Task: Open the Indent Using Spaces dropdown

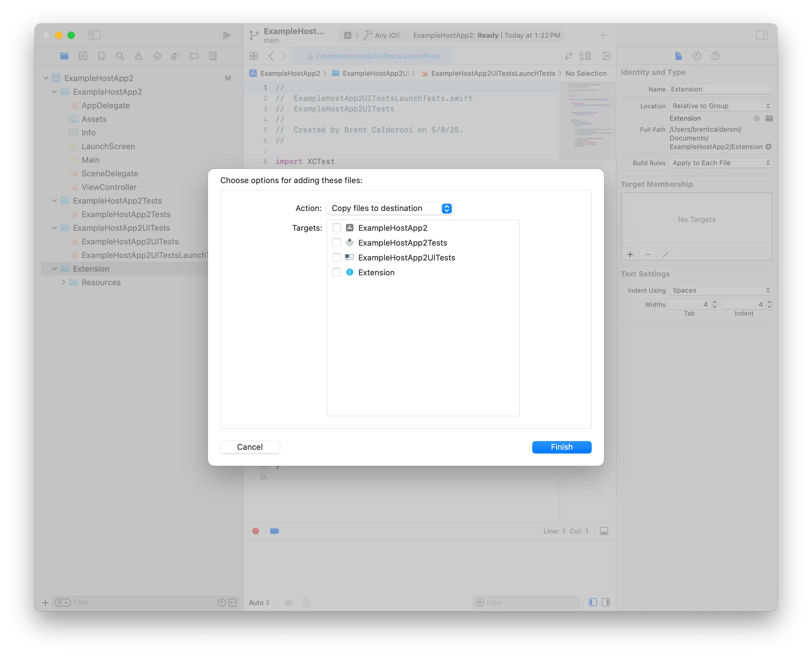Action: click(720, 290)
